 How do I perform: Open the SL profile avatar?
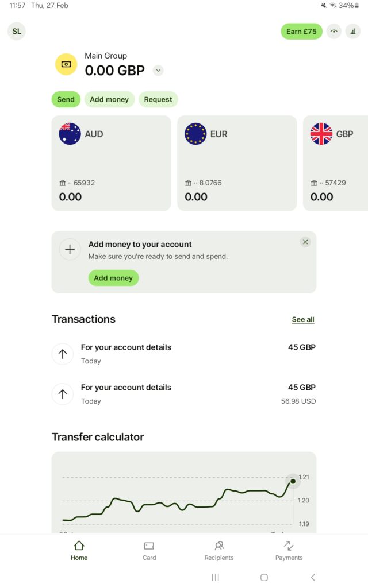(x=17, y=32)
